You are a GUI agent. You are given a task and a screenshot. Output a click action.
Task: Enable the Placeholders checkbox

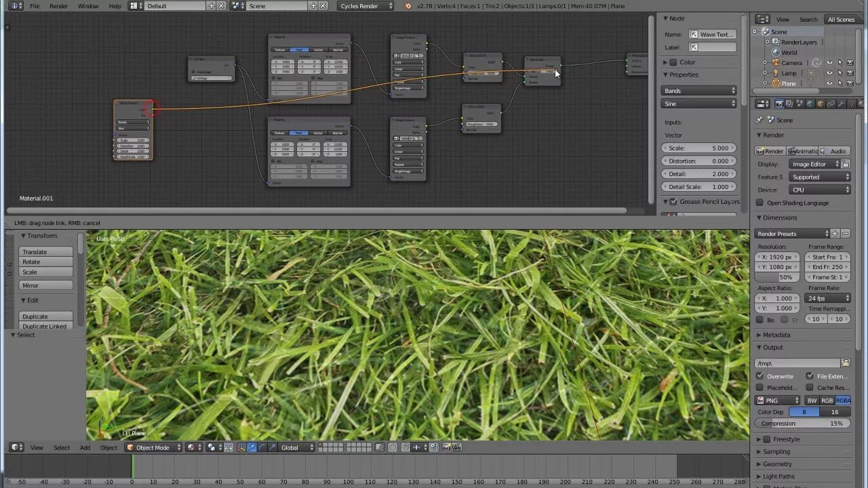(760, 388)
